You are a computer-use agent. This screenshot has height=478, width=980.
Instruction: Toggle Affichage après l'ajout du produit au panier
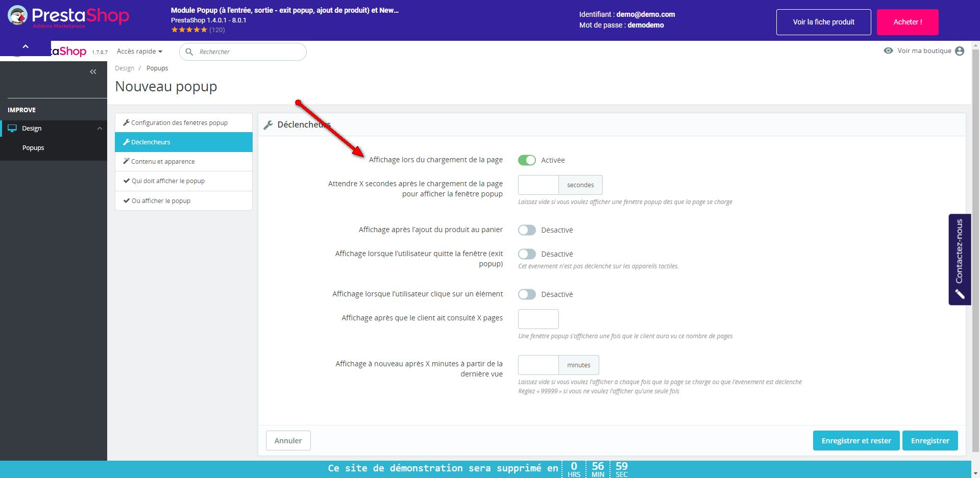527,230
